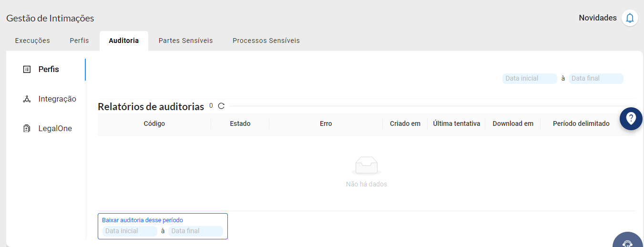Click the top filter Data final field
This screenshot has height=247, width=644.
pos(596,78)
